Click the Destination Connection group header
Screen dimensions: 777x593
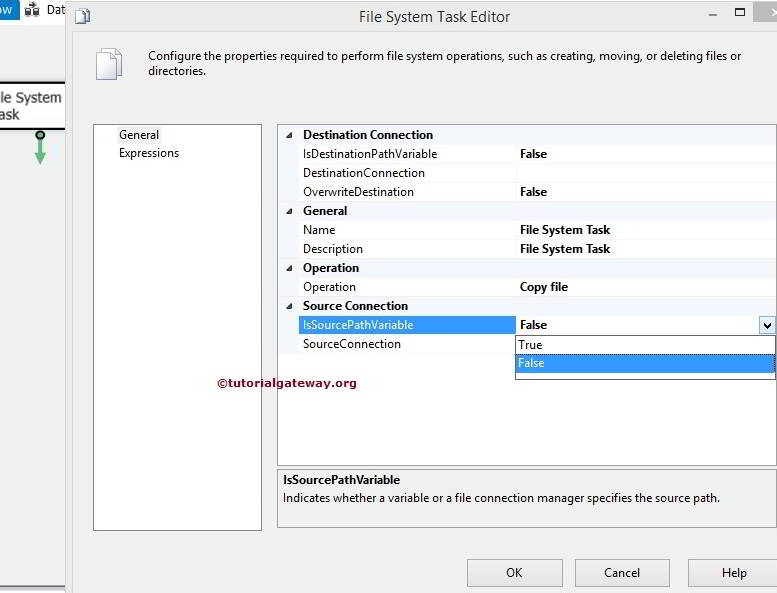pos(368,135)
